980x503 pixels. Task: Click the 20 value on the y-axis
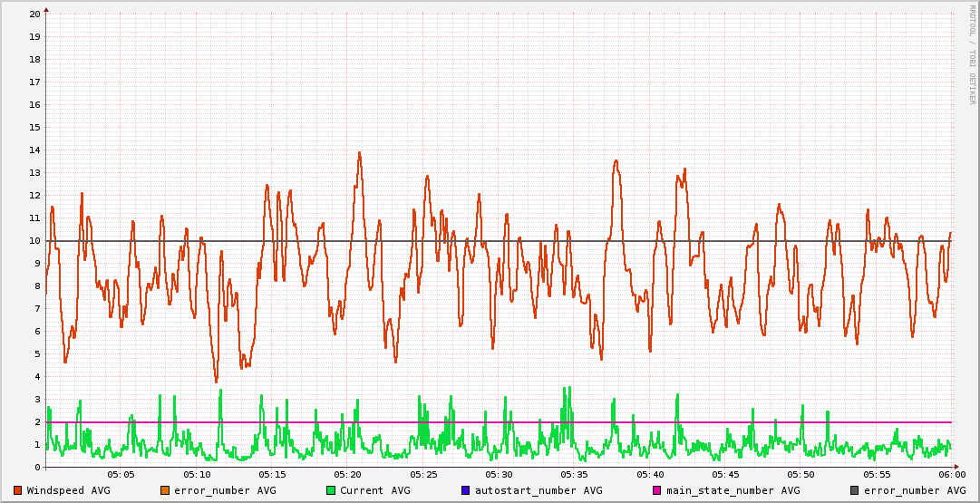(34, 15)
